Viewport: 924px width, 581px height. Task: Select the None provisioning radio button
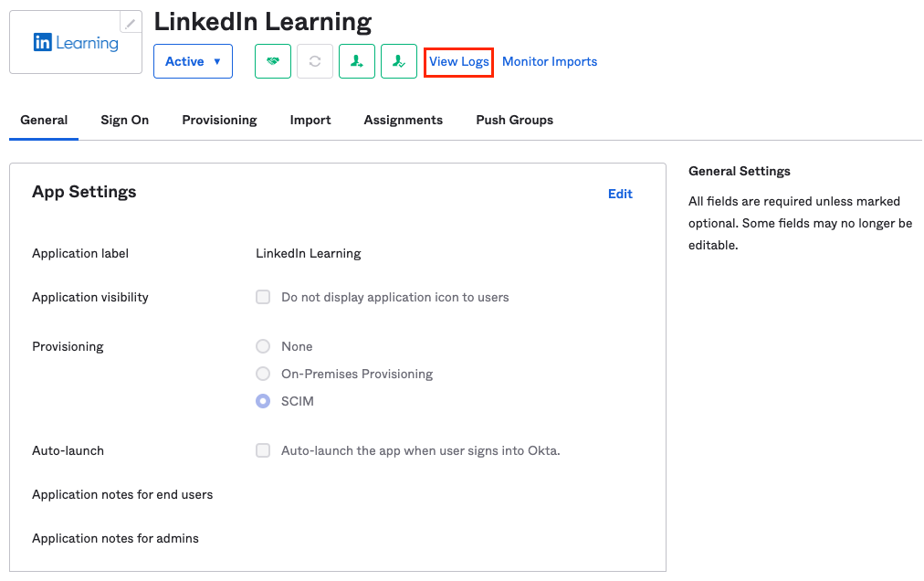tap(263, 346)
